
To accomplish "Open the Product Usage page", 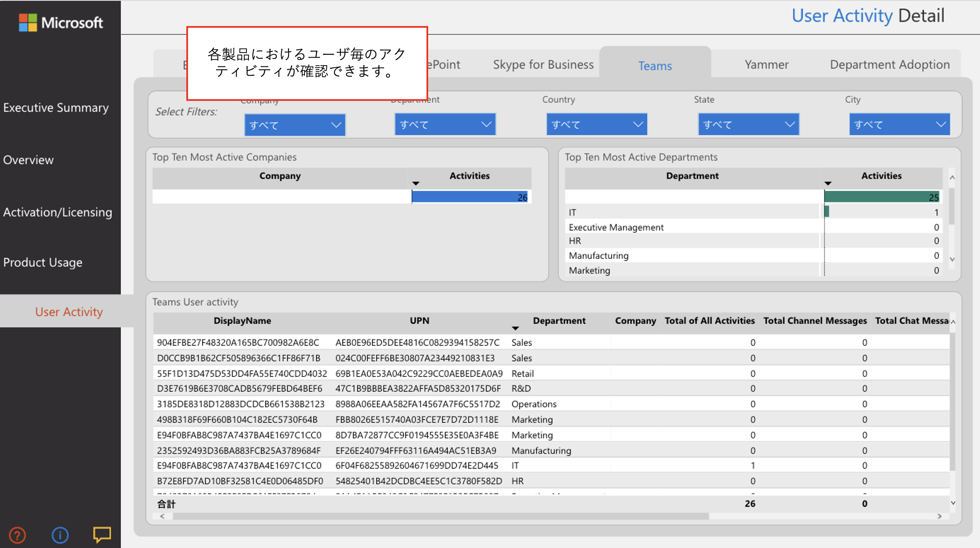I will tap(42, 262).
